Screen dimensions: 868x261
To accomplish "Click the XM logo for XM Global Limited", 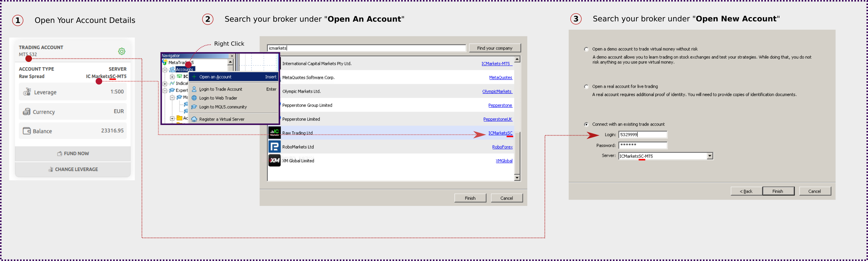I will (274, 160).
